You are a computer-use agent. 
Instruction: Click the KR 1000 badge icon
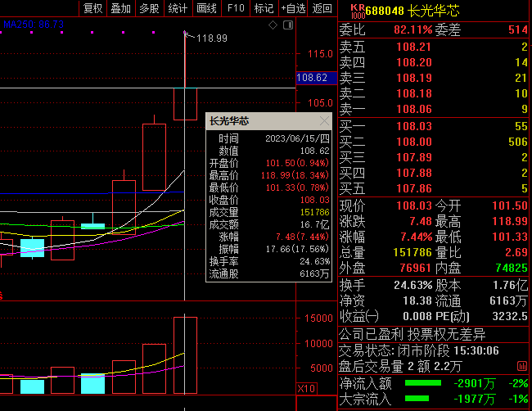coord(358,11)
